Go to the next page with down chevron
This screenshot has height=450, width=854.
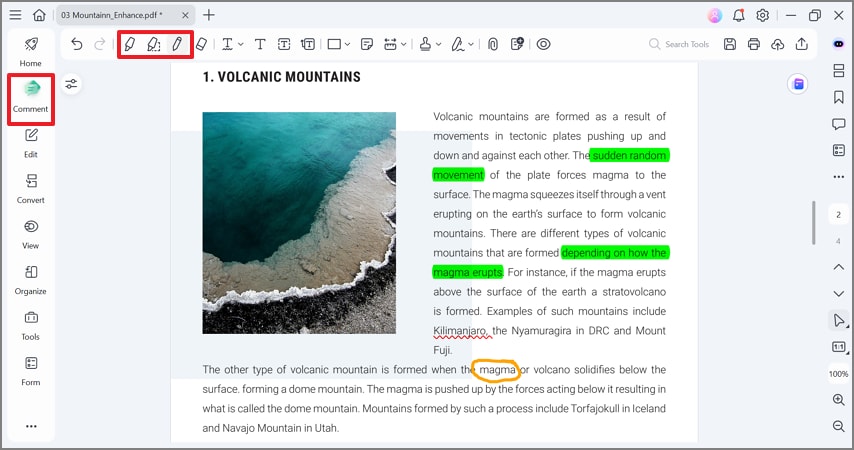pyautogui.click(x=839, y=293)
